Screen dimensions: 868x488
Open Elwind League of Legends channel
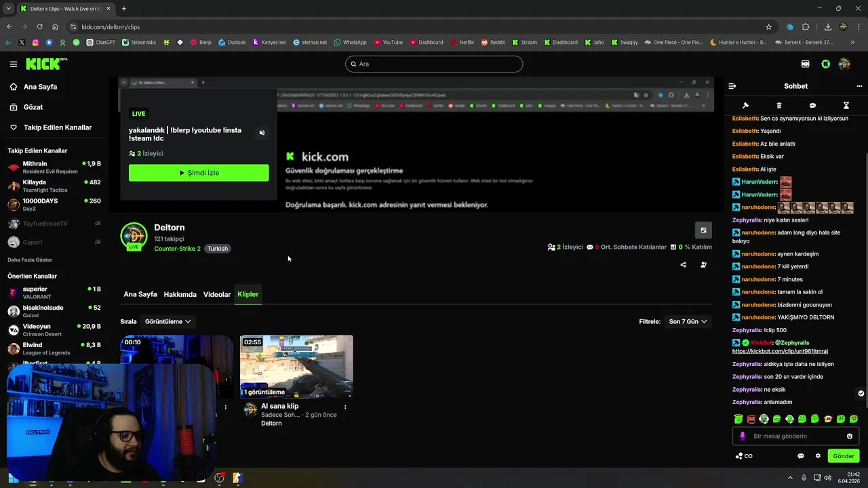point(54,348)
